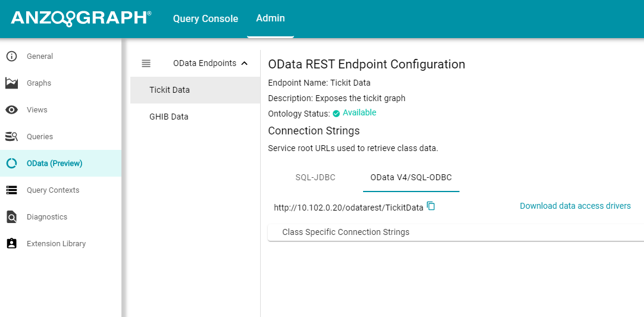Viewport: 644px width, 317px height.
Task: Click Download data access drivers link
Action: click(575, 206)
